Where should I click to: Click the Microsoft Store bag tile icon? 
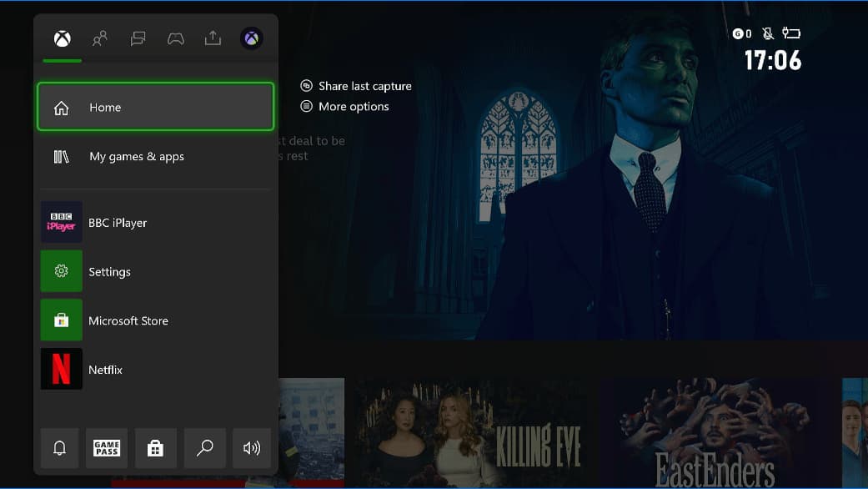tap(62, 320)
